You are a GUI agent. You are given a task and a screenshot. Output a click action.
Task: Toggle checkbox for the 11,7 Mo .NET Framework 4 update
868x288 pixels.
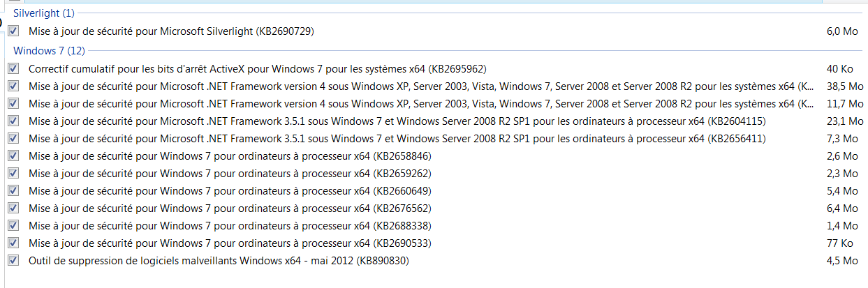(13, 104)
